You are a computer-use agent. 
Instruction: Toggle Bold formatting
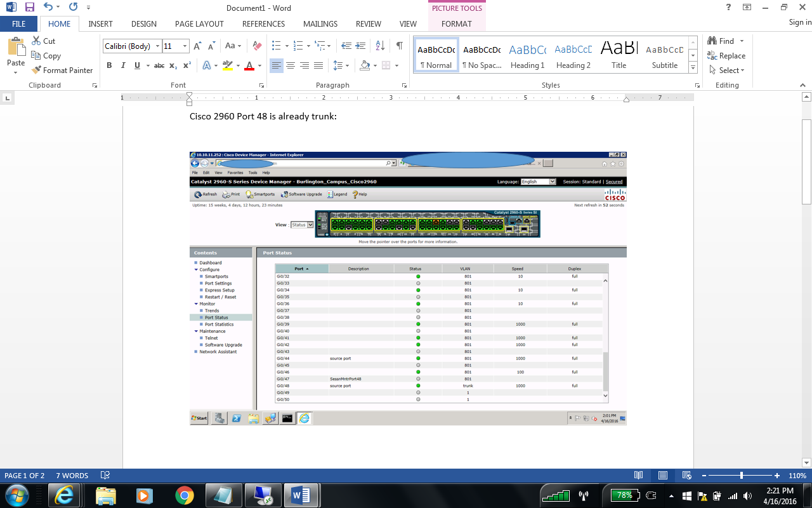(x=109, y=65)
